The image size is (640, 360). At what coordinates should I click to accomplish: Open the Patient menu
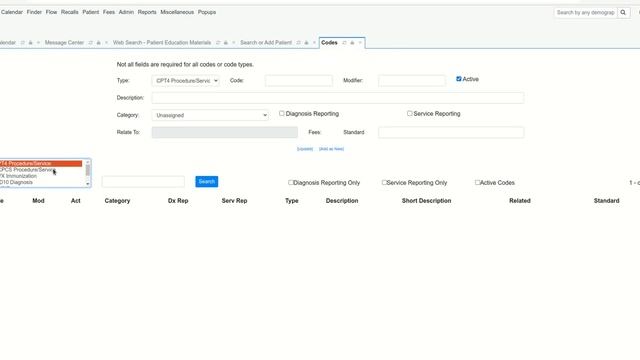coord(91,12)
